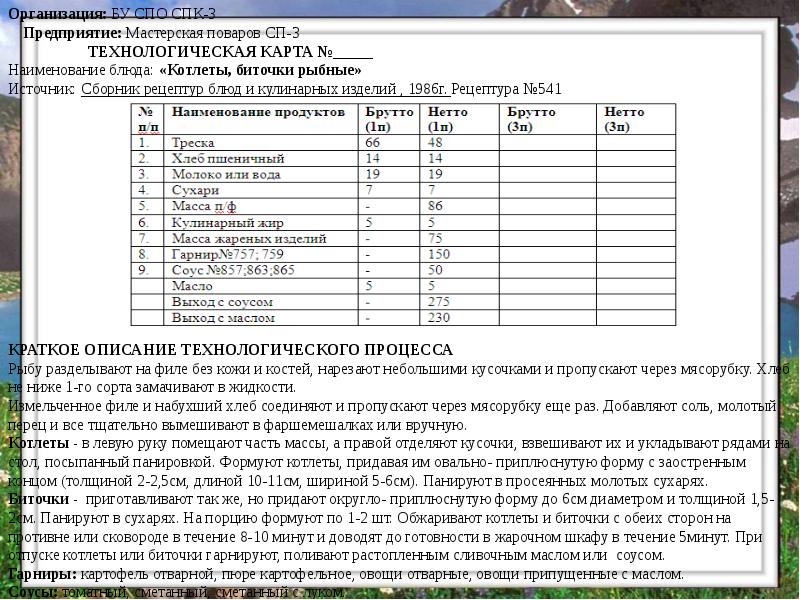
Task: Click the "КРАТКОЕ ОПИСАНИЕ ТЕХНОЛОГИЧЕСКОГО ПРОЦЕССА" heading
Action: (230, 350)
